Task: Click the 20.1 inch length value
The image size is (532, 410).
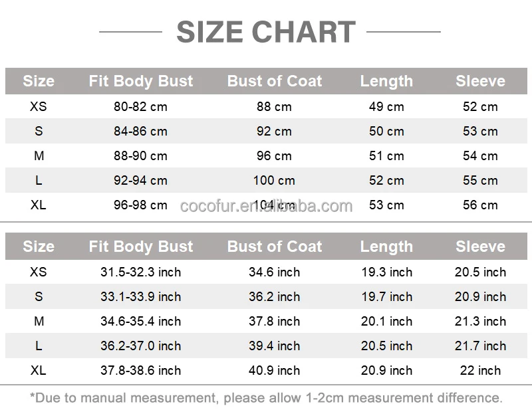Action: (x=386, y=321)
